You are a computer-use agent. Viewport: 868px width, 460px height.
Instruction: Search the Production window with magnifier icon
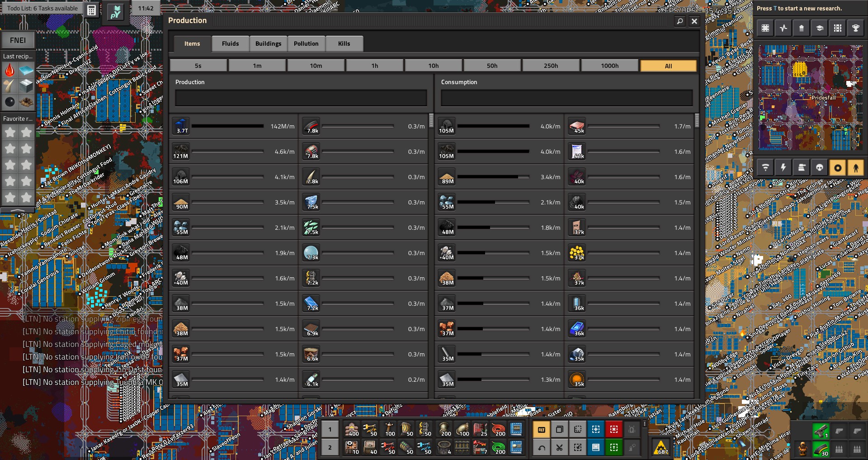tap(680, 21)
